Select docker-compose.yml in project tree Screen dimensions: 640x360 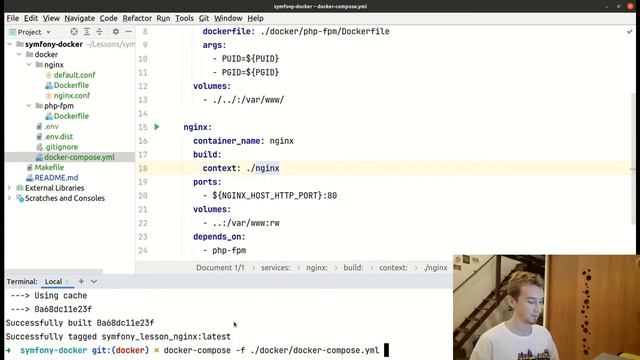[x=79, y=157]
